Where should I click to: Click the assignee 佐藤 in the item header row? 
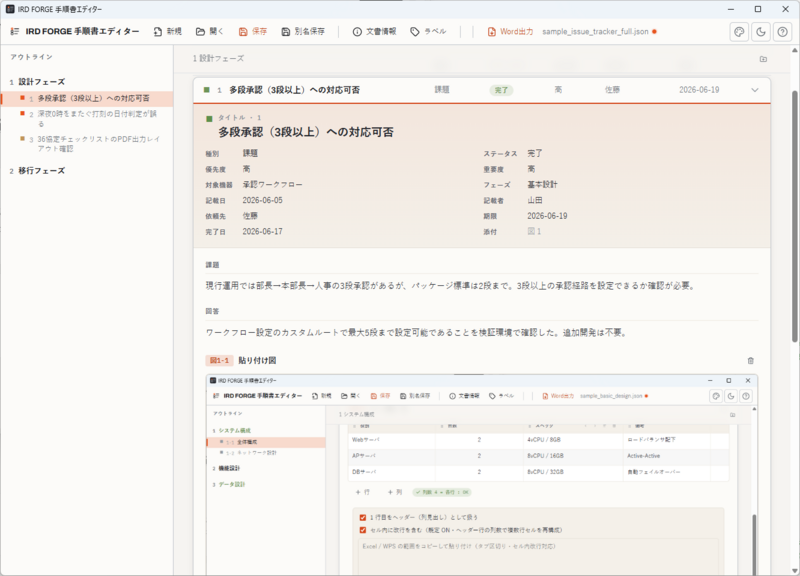[x=612, y=90]
